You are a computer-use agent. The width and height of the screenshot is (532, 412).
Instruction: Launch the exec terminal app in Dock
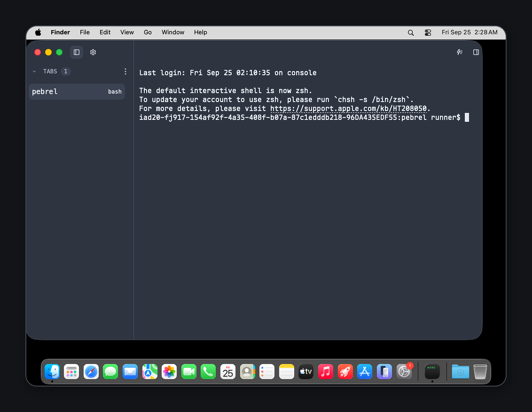point(432,372)
